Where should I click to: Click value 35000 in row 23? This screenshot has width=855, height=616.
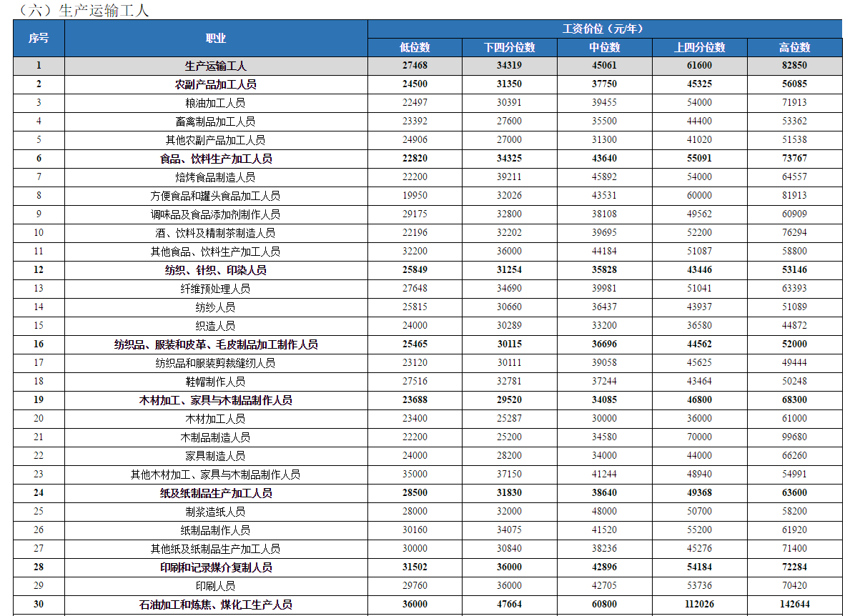pos(415,474)
